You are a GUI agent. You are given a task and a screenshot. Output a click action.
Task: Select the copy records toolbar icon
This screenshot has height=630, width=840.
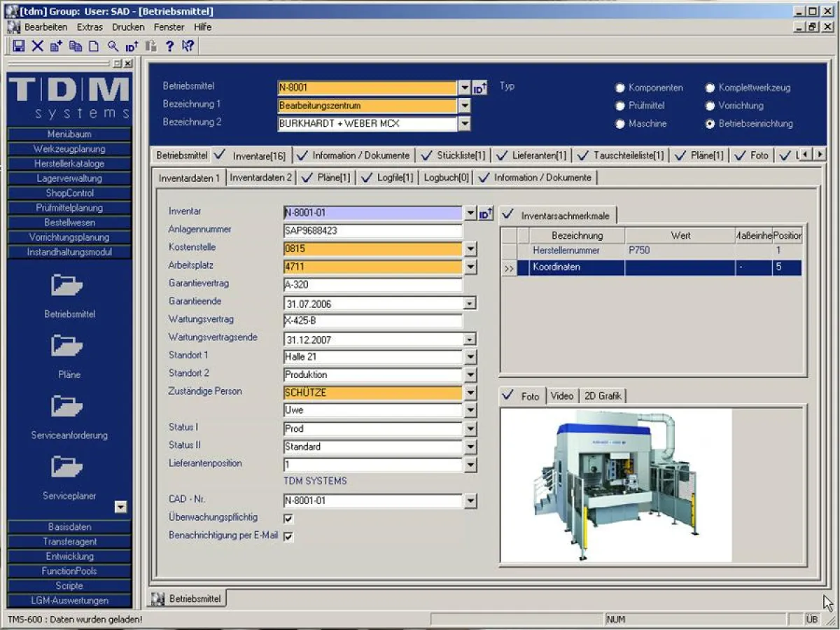(x=76, y=46)
